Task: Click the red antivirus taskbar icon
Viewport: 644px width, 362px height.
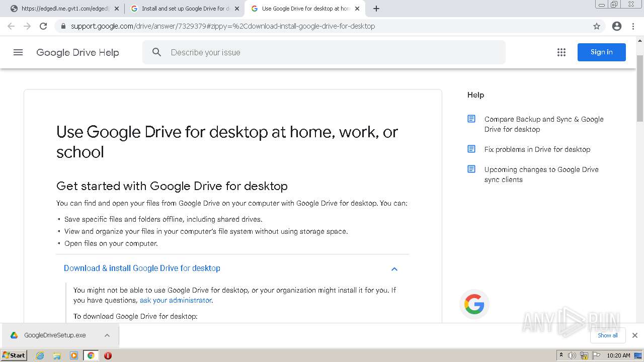Action: click(108, 355)
